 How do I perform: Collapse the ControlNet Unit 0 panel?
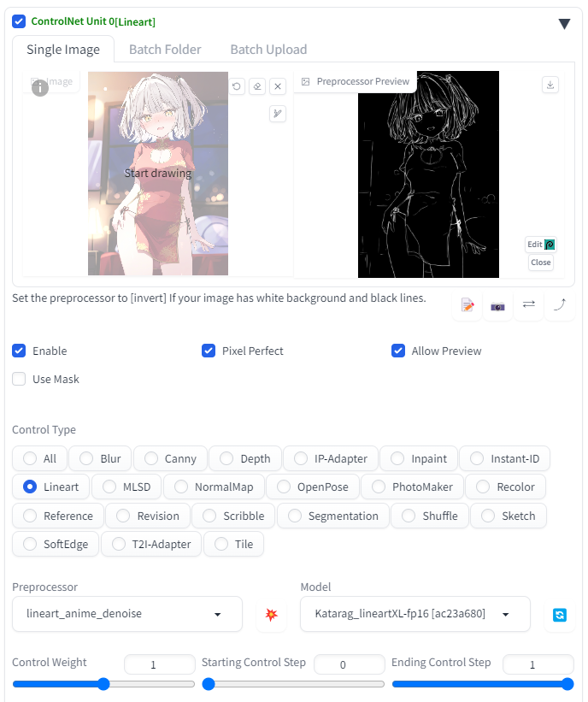pyautogui.click(x=564, y=23)
